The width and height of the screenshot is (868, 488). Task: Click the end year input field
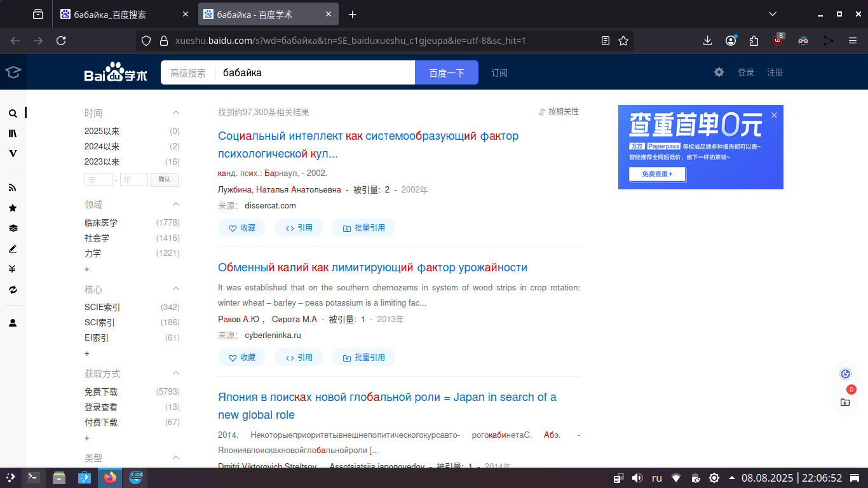tap(134, 180)
